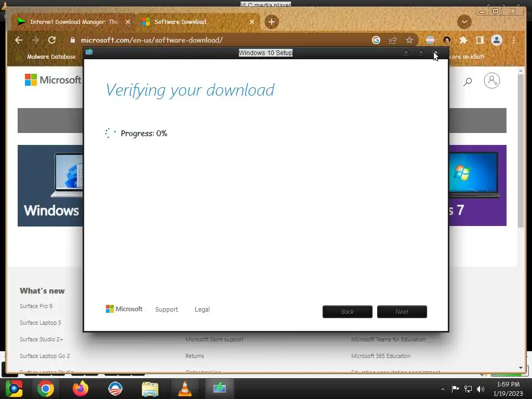The width and height of the screenshot is (532, 399).
Task: Open the Legal link in Setup
Action: (202, 310)
